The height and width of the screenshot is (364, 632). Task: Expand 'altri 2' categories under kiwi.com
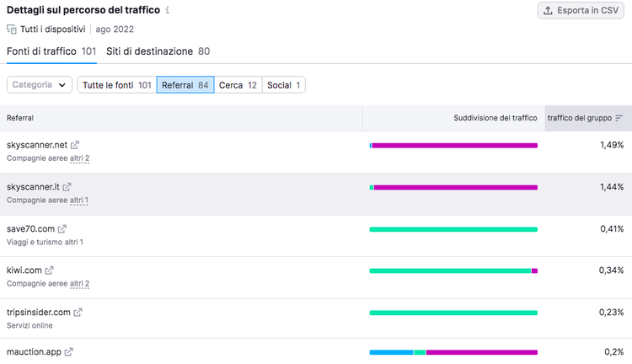coord(79,284)
